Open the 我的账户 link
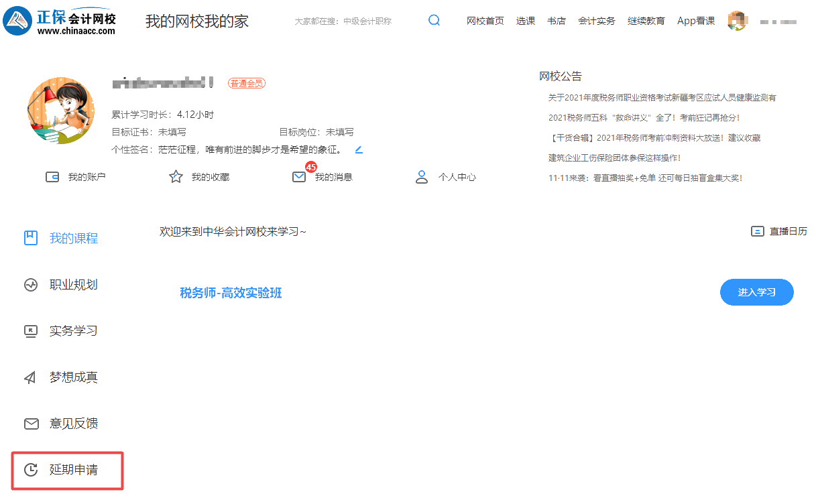Viewport: 816px width, 504px height. pos(87,177)
